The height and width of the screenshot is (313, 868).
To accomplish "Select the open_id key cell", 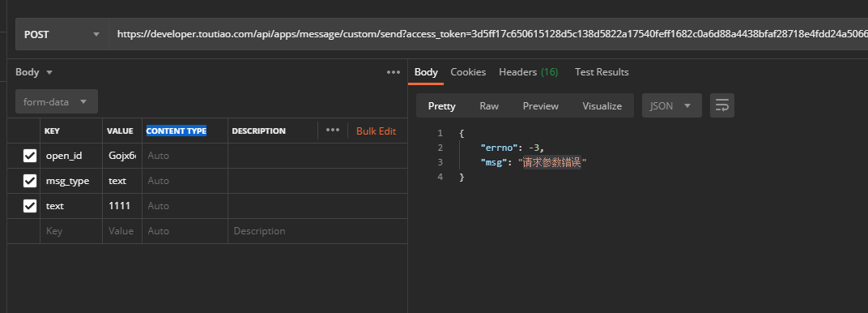I will click(x=71, y=156).
